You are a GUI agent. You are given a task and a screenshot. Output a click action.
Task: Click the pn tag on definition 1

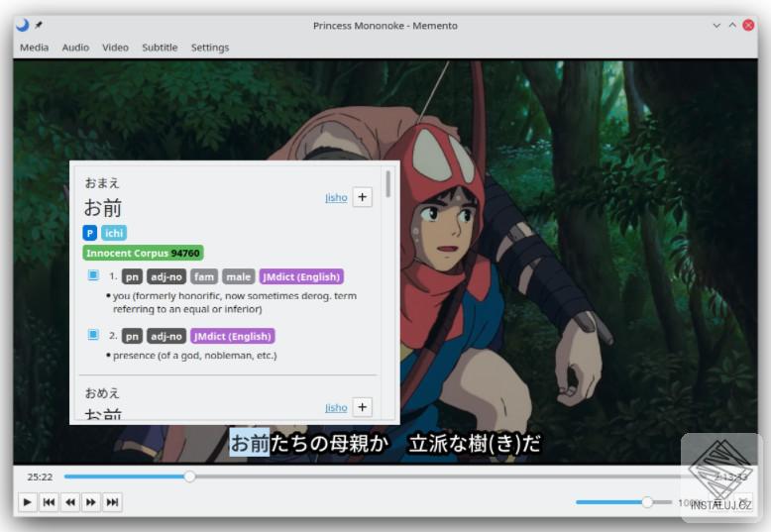[x=132, y=276]
